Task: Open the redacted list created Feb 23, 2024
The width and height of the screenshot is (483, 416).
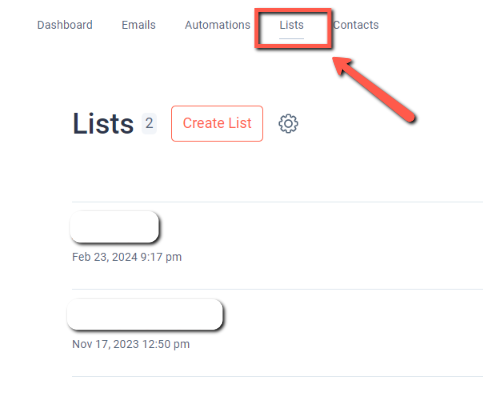Action: point(114,227)
